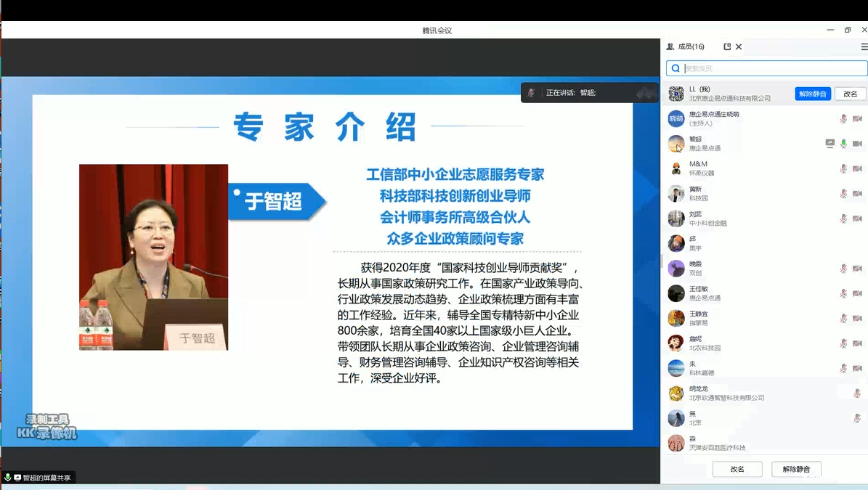The height and width of the screenshot is (490, 868).
Task: Click 刘丽's camera-off icon
Action: (857, 219)
